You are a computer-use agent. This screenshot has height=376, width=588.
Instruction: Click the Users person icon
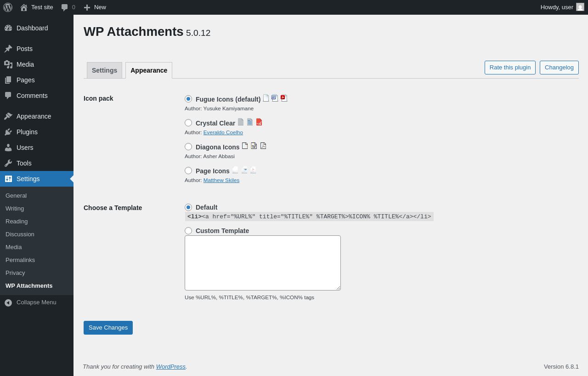8,148
